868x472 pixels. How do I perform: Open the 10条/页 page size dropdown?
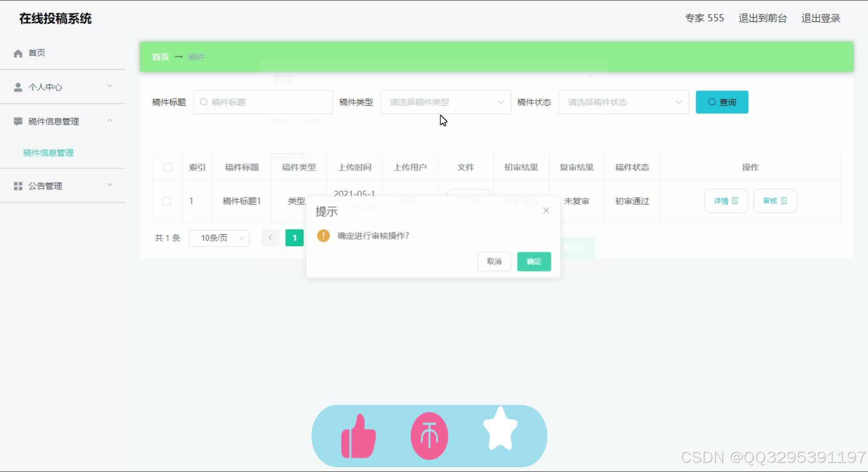(219, 238)
